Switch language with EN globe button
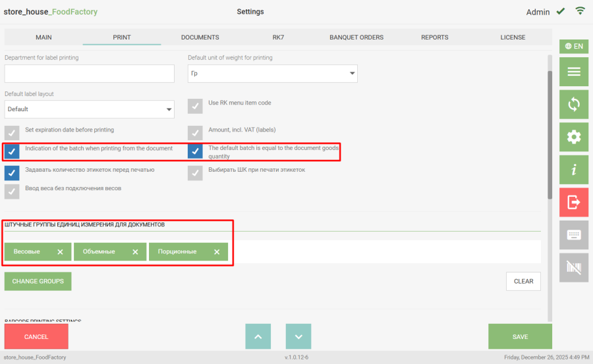This screenshot has height=364, width=593. tap(573, 46)
